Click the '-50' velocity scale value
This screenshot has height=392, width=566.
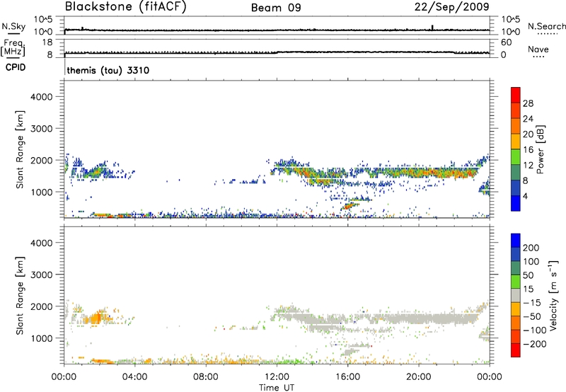532,316
